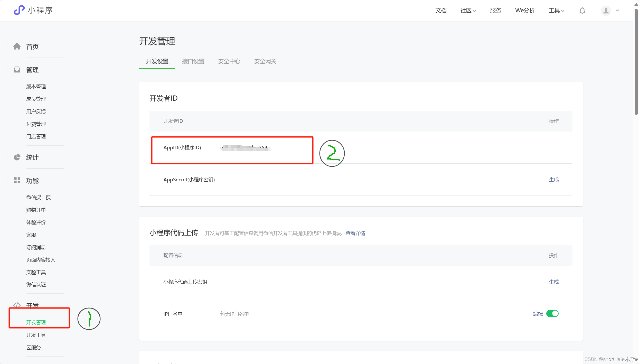This screenshot has width=639, height=364.
Task: Click the 开发 code brackets icon
Action: (17, 305)
